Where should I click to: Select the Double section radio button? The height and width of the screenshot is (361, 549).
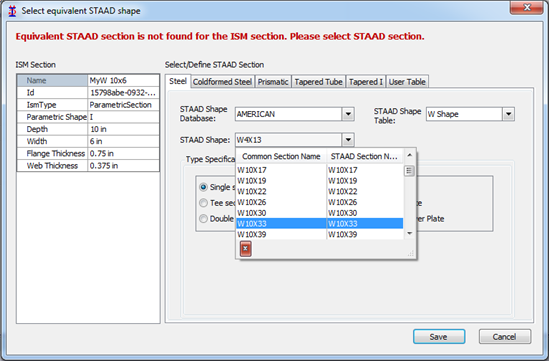(203, 219)
